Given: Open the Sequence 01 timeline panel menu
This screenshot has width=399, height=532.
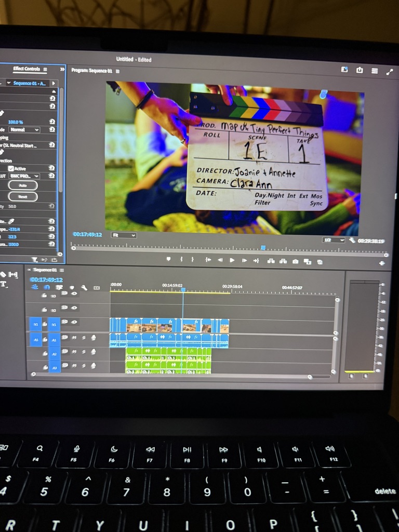Looking at the screenshot, I should (x=62, y=270).
